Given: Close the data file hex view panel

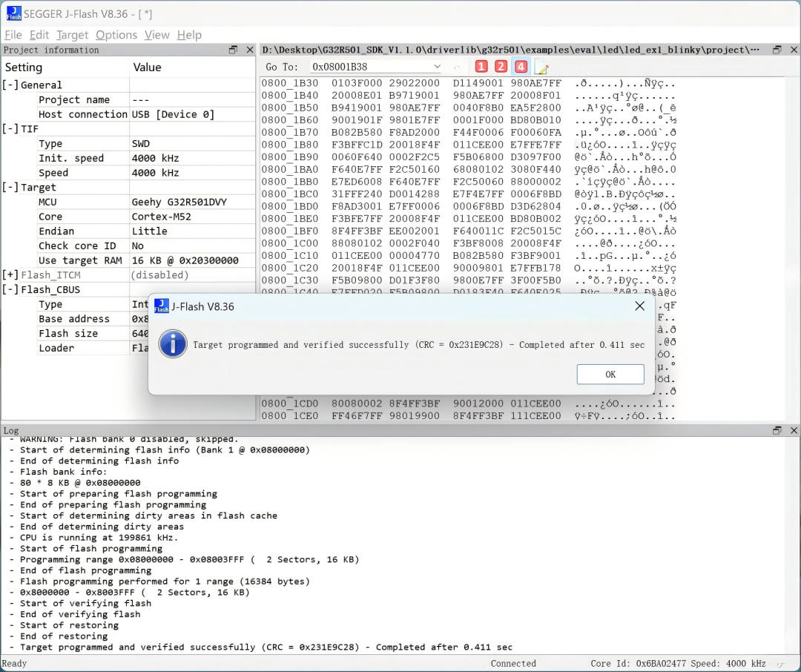Looking at the screenshot, I should coord(794,50).
